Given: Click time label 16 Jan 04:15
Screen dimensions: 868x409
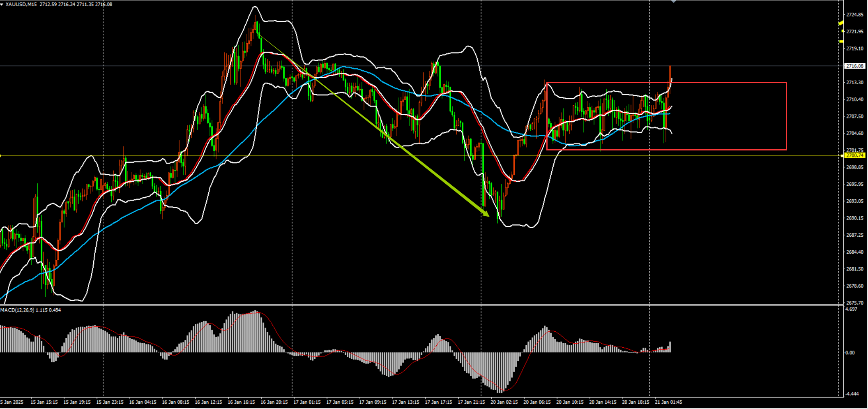Looking at the screenshot, I should (x=143, y=402).
